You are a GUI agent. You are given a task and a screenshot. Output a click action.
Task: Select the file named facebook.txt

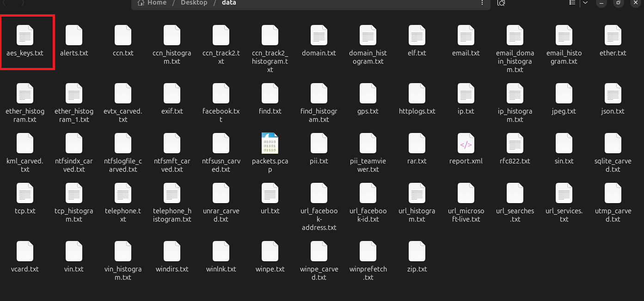pyautogui.click(x=221, y=115)
